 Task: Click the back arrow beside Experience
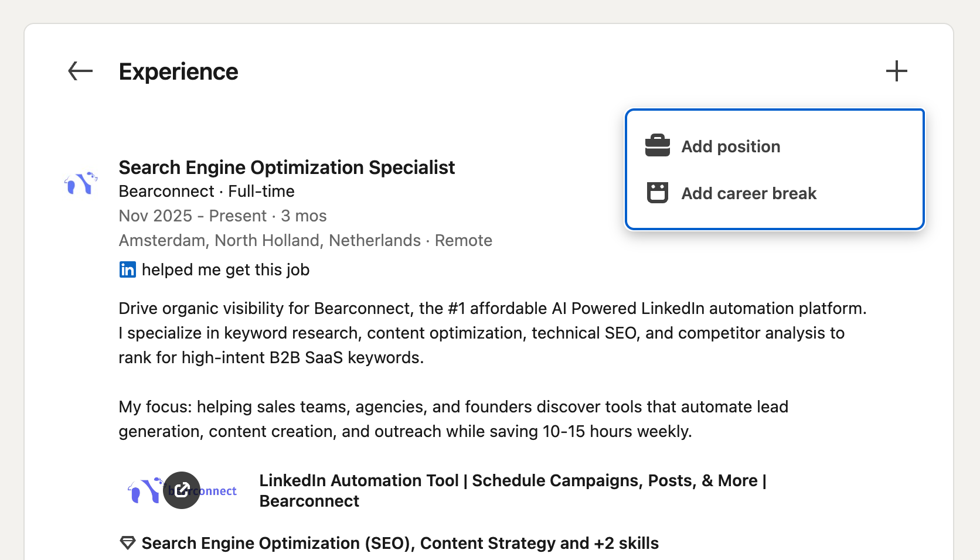pos(80,71)
